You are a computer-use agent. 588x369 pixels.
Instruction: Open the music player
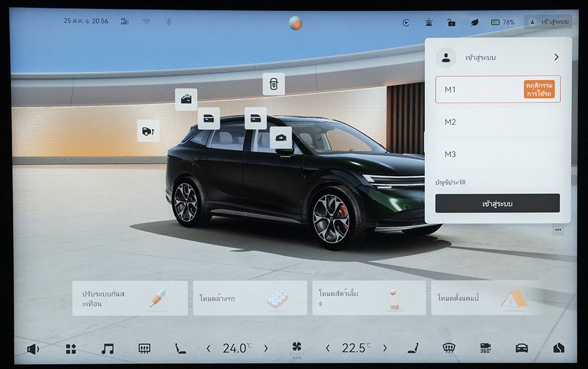(x=107, y=348)
